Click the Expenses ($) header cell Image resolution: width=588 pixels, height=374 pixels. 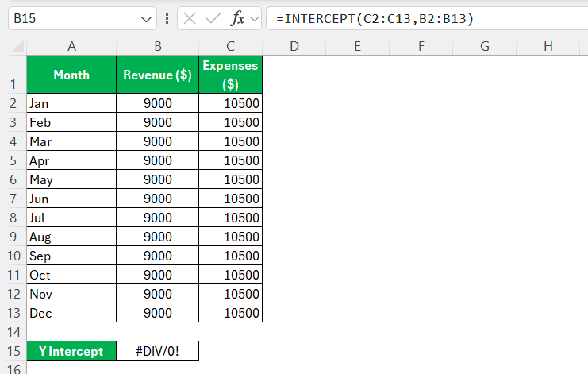tap(230, 75)
